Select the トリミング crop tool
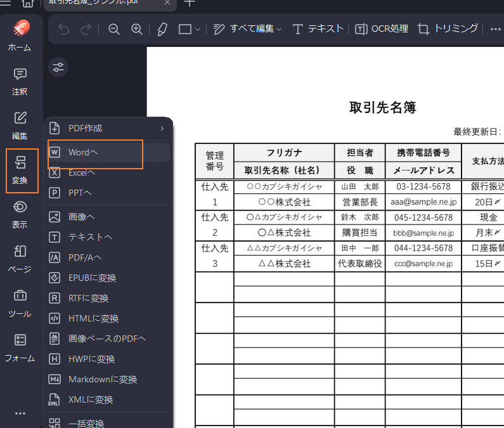 coord(448,29)
